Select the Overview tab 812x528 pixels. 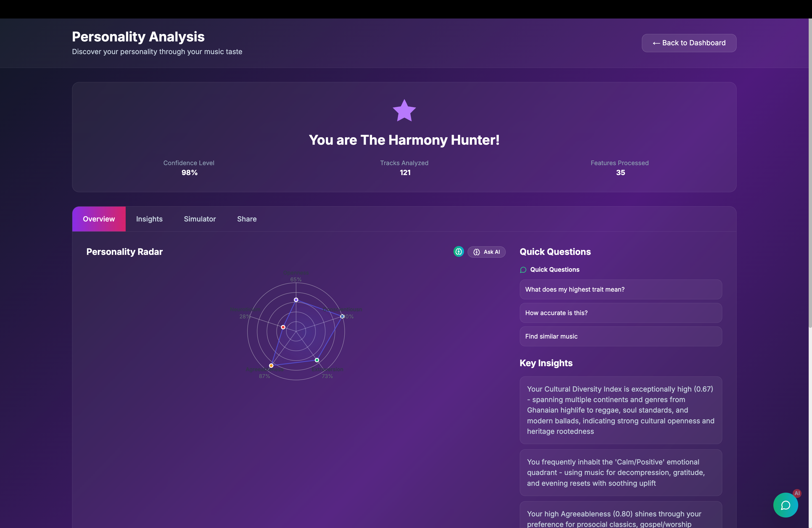click(x=99, y=219)
